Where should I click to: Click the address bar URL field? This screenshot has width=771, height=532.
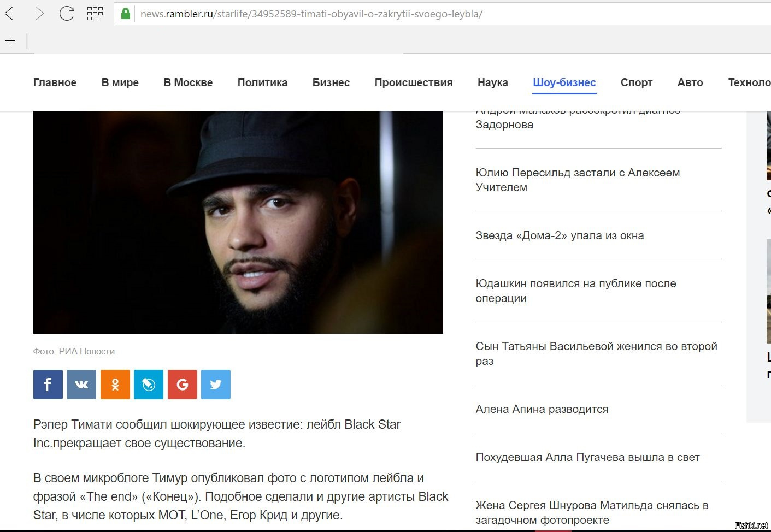click(443, 14)
